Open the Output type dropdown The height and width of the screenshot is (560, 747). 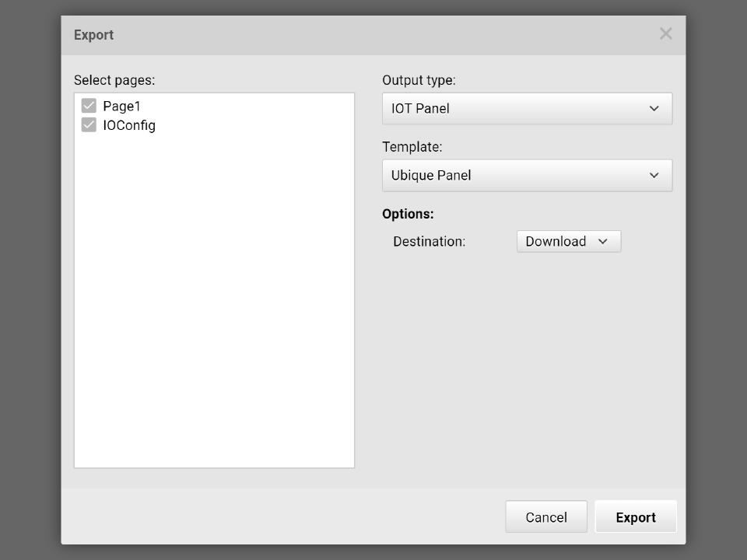tap(527, 108)
